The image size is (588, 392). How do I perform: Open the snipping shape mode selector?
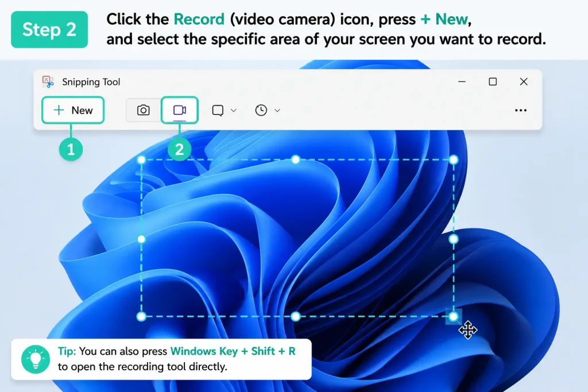218,111
